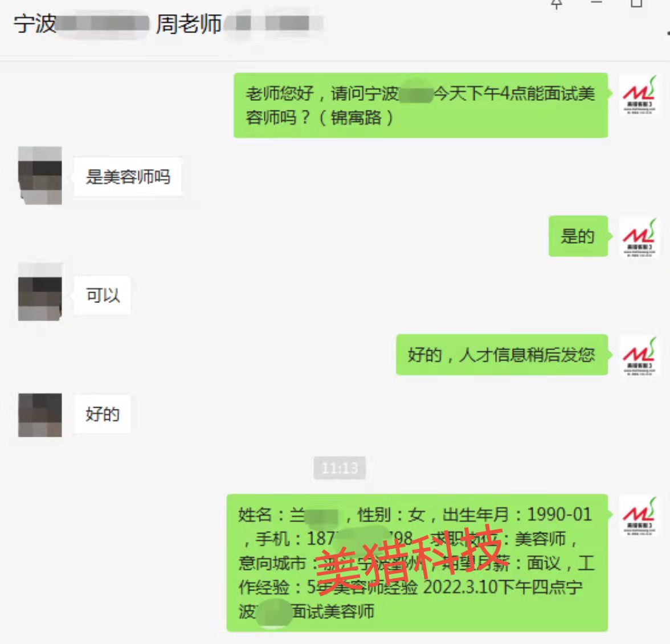Select the candidate info message starting 姓名
This screenshot has height=644, width=670.
click(417, 563)
